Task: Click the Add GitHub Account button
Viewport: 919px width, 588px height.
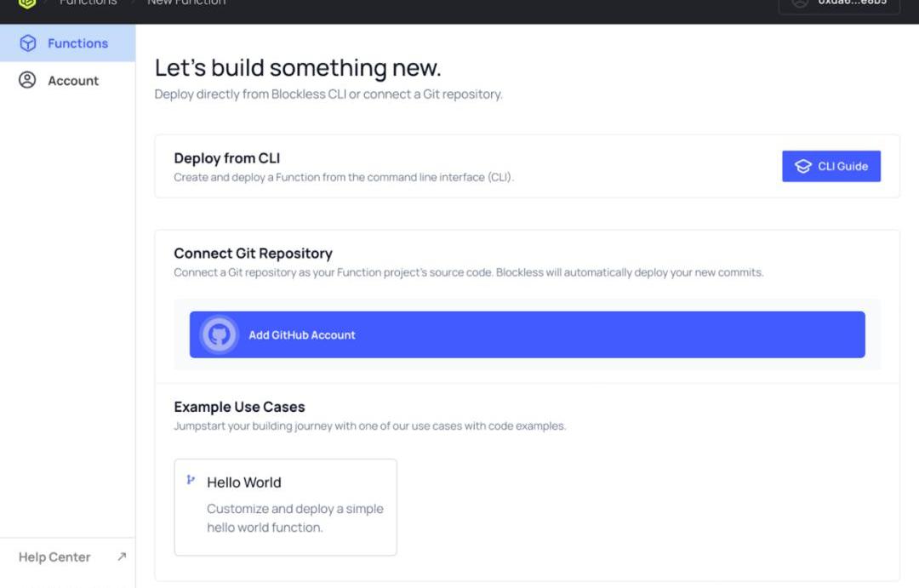Action: 527,334
